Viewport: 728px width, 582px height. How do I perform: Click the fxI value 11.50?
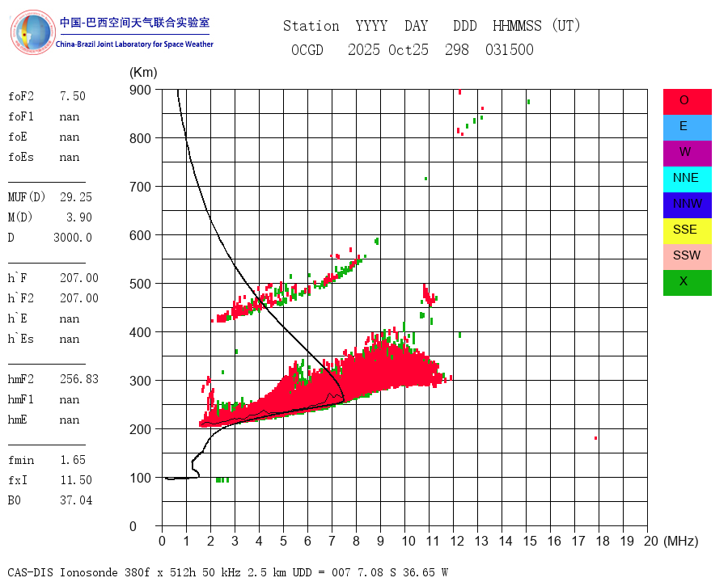[x=76, y=480]
